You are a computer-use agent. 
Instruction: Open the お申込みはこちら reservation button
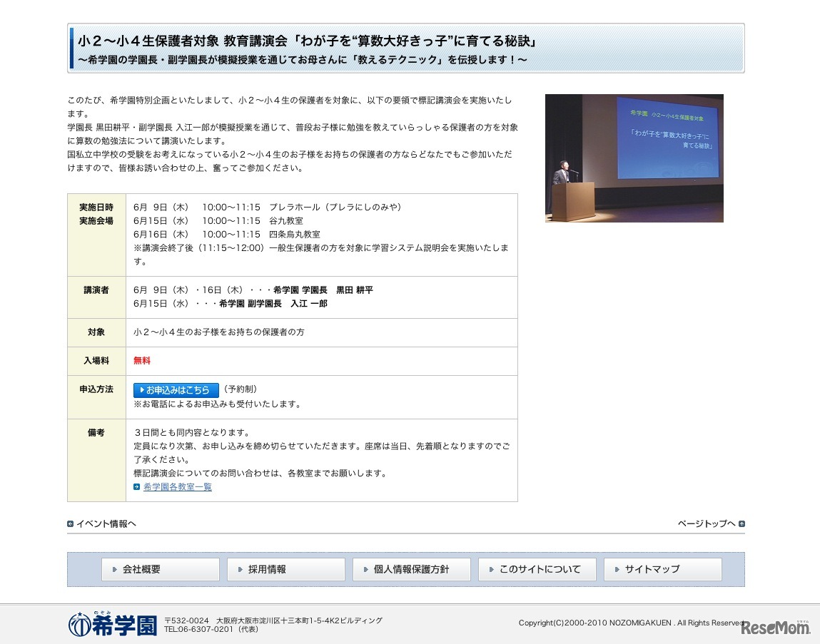(x=176, y=390)
